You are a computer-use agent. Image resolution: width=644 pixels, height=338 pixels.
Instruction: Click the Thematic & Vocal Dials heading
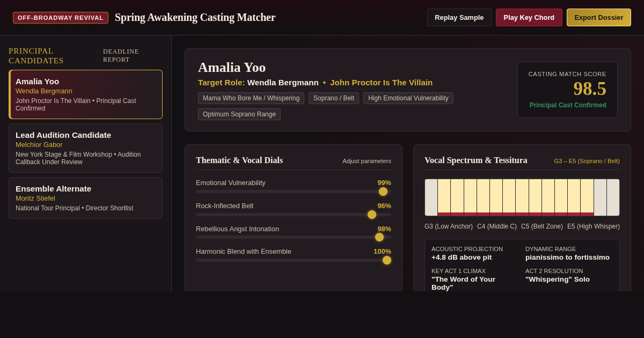(239, 160)
